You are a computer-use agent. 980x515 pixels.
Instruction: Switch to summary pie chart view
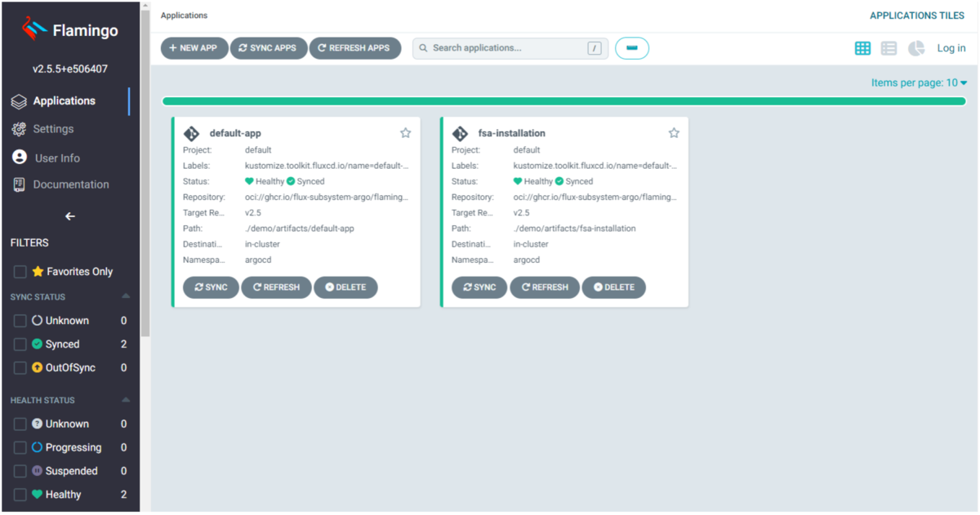click(916, 48)
